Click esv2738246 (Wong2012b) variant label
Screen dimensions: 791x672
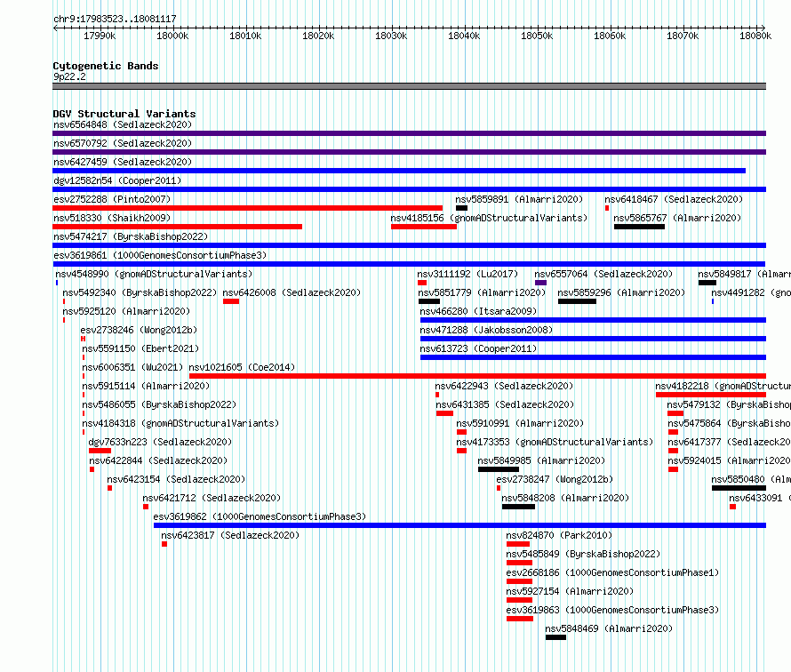139,330
